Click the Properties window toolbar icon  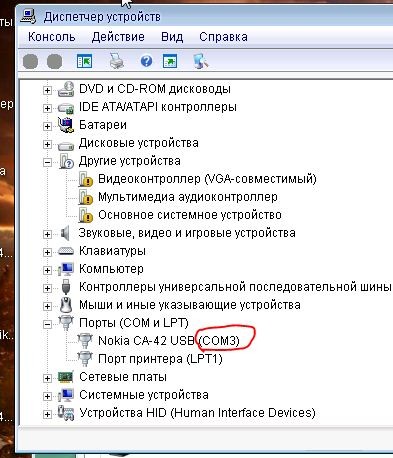(x=170, y=61)
